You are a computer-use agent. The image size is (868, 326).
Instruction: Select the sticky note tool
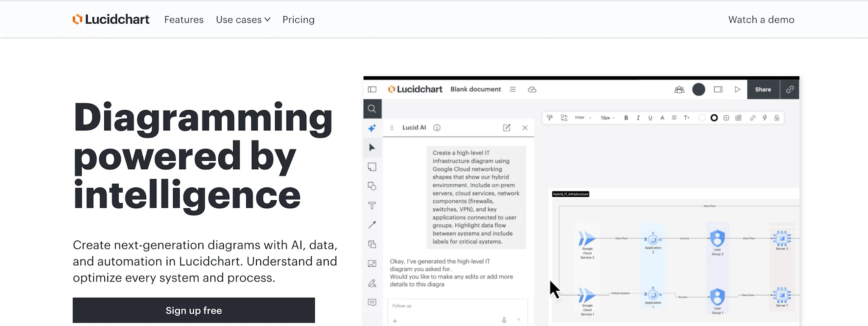tap(372, 167)
